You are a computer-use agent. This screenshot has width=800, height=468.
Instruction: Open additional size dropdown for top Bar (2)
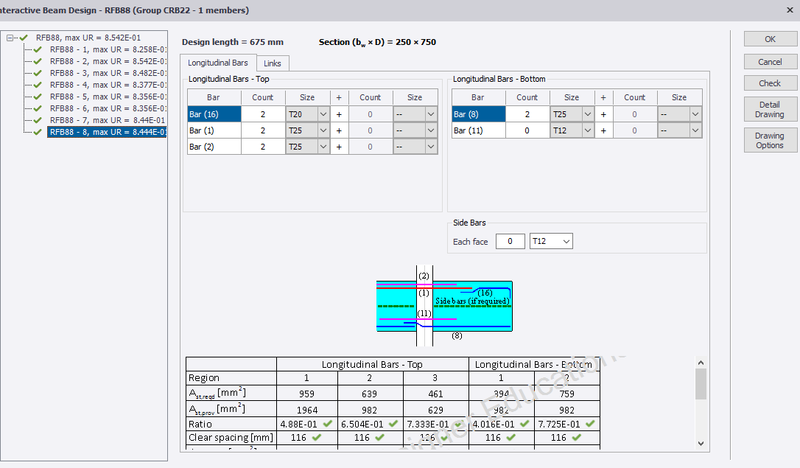[431, 147]
